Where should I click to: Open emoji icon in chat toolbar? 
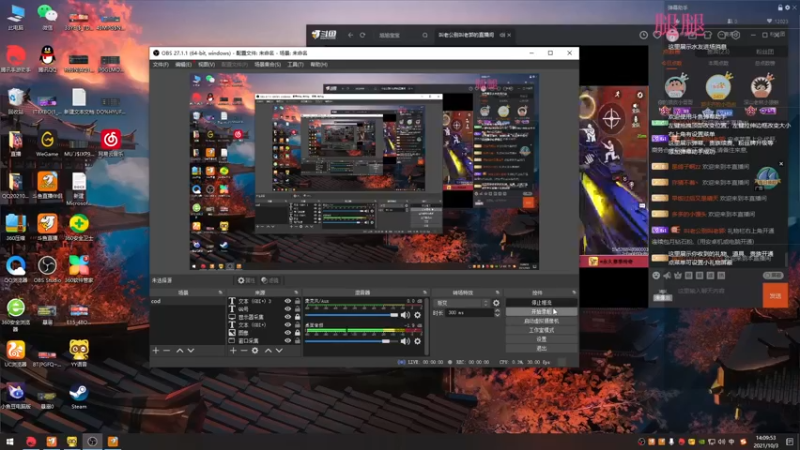(x=656, y=276)
